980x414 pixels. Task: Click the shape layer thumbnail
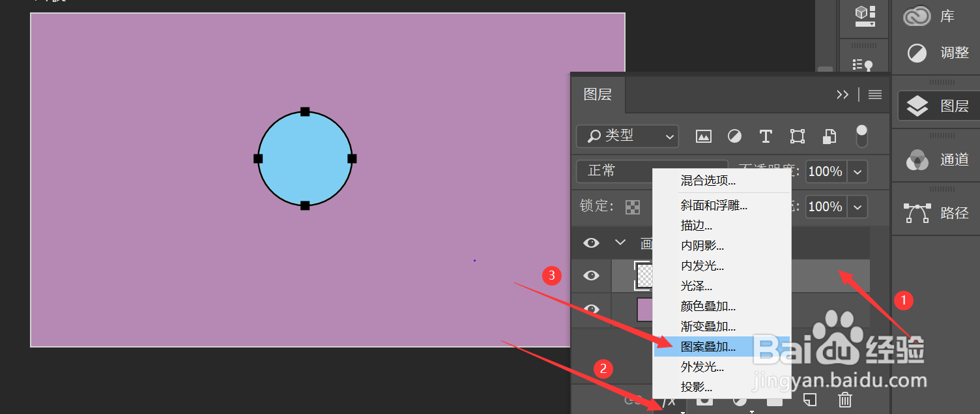pos(644,275)
